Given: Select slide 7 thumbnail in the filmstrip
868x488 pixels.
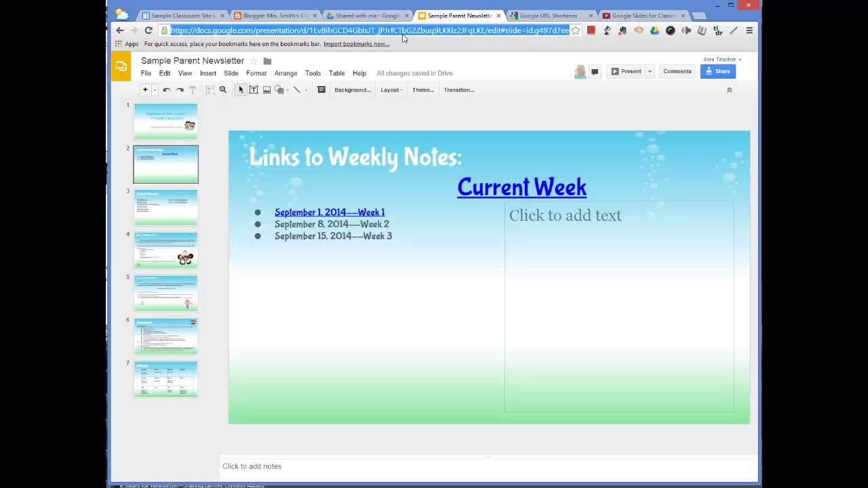Looking at the screenshot, I should [x=165, y=379].
